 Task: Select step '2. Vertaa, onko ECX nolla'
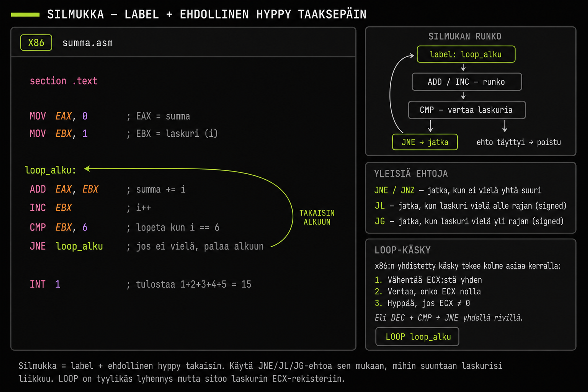click(428, 292)
